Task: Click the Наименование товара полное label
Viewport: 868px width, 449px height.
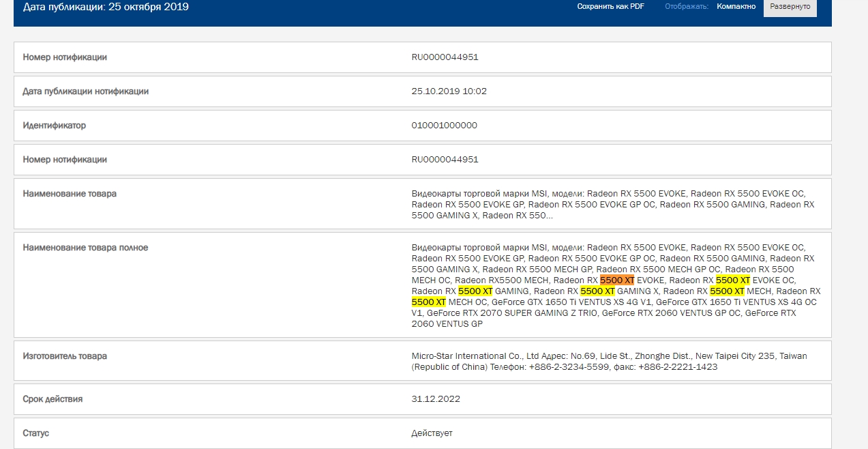Action: [x=85, y=248]
